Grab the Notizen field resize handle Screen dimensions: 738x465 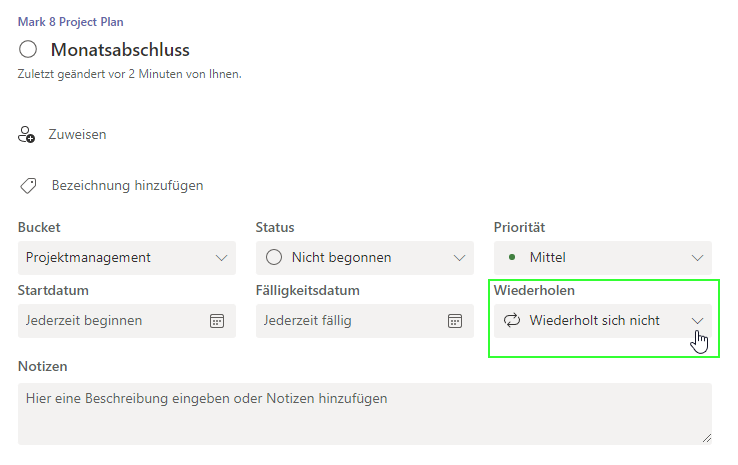706,438
